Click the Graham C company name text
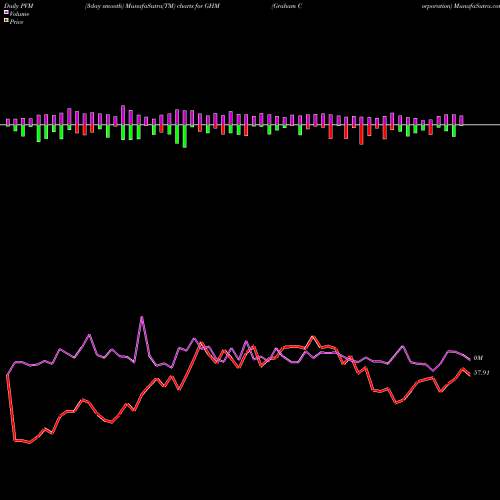The width and height of the screenshot is (500, 500). tap(287, 6)
